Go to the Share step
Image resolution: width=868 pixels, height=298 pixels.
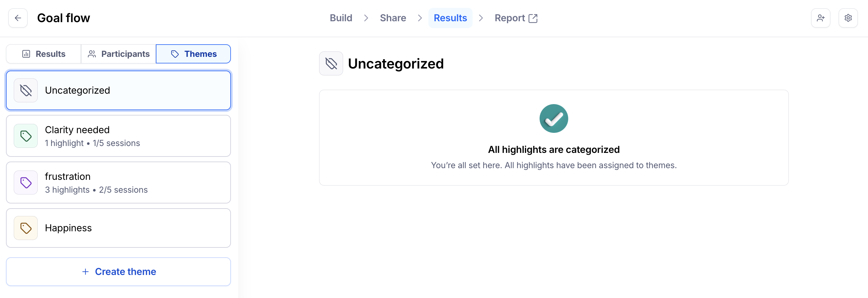coord(393,18)
